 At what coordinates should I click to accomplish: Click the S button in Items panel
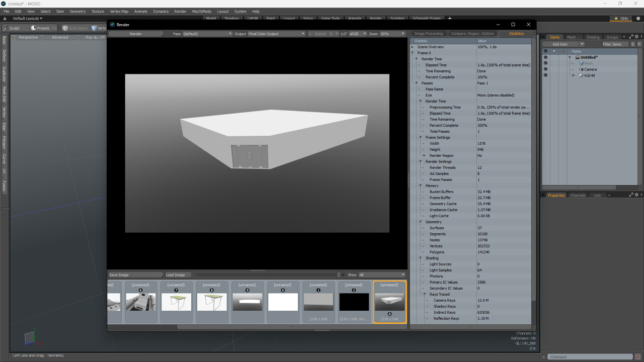tap(633, 44)
